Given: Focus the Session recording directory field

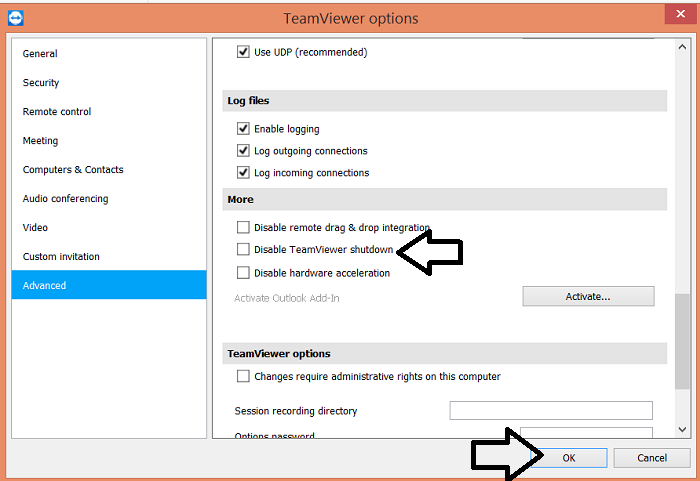Looking at the screenshot, I should pos(551,410).
